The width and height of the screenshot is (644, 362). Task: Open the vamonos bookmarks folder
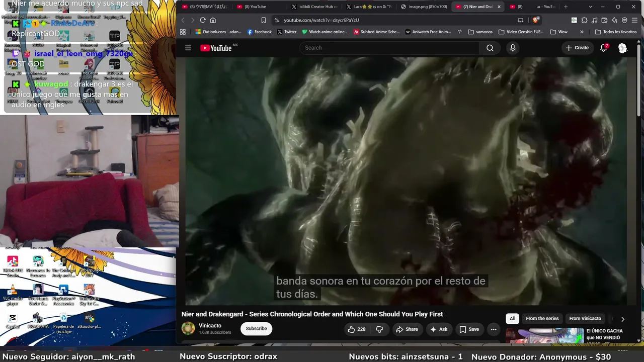pyautogui.click(x=480, y=32)
